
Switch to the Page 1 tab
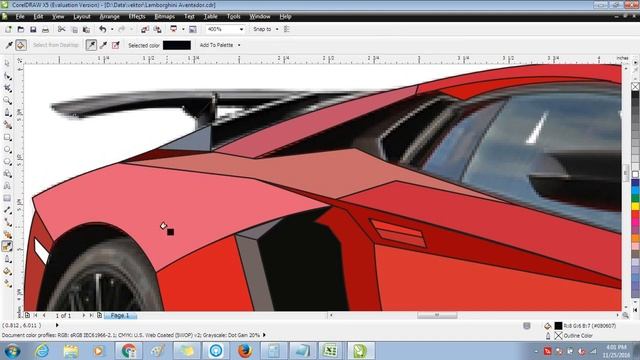[x=120, y=316]
